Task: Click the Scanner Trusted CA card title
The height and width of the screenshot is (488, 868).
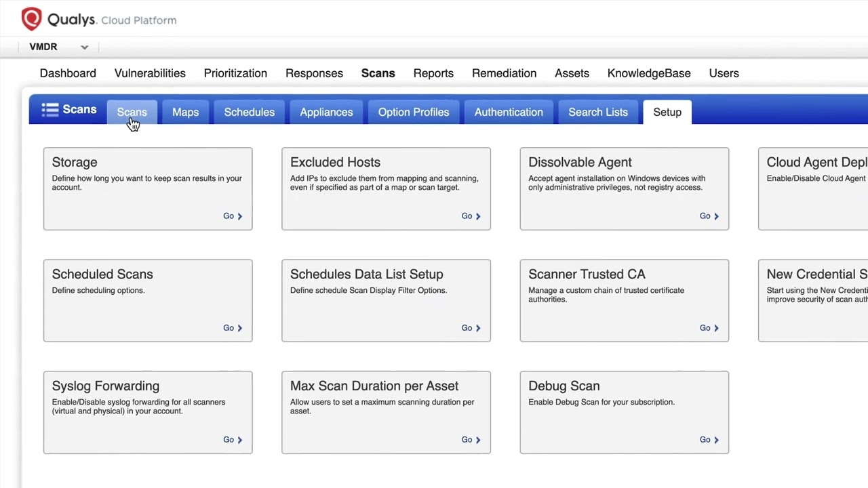Action: (x=587, y=274)
